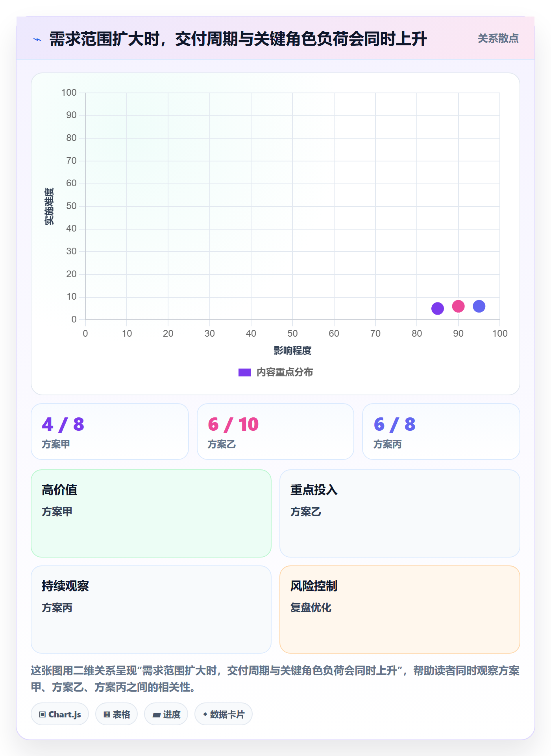Image resolution: width=551 pixels, height=756 pixels.
Task: Click the 影响程度 x-axis title
Action: [292, 350]
